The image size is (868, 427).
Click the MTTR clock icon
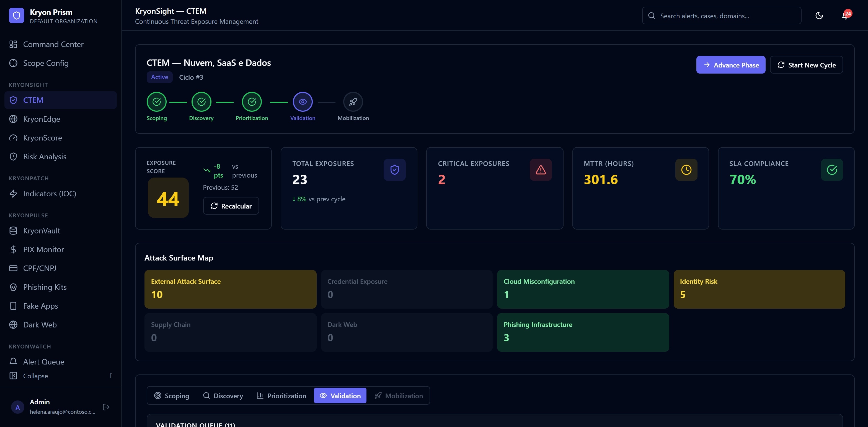686,170
